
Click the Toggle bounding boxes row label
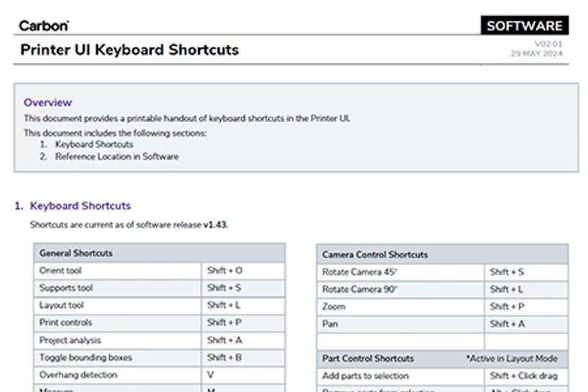86,357
